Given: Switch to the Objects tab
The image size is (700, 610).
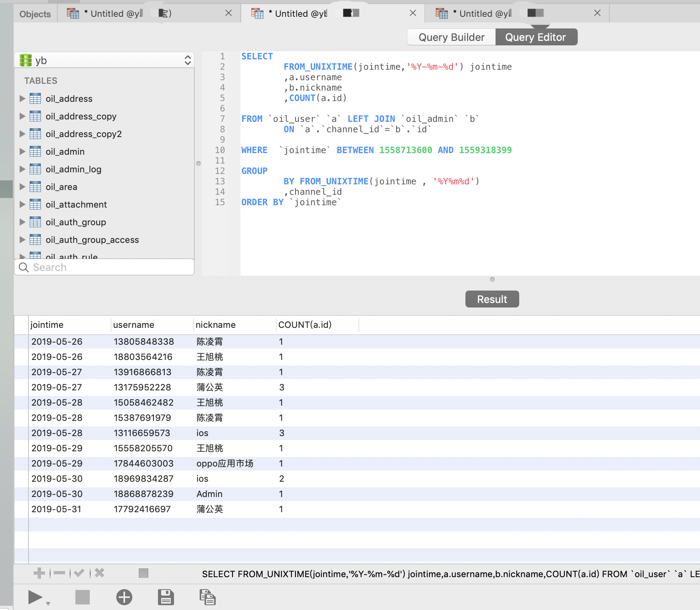Looking at the screenshot, I should pyautogui.click(x=35, y=14).
